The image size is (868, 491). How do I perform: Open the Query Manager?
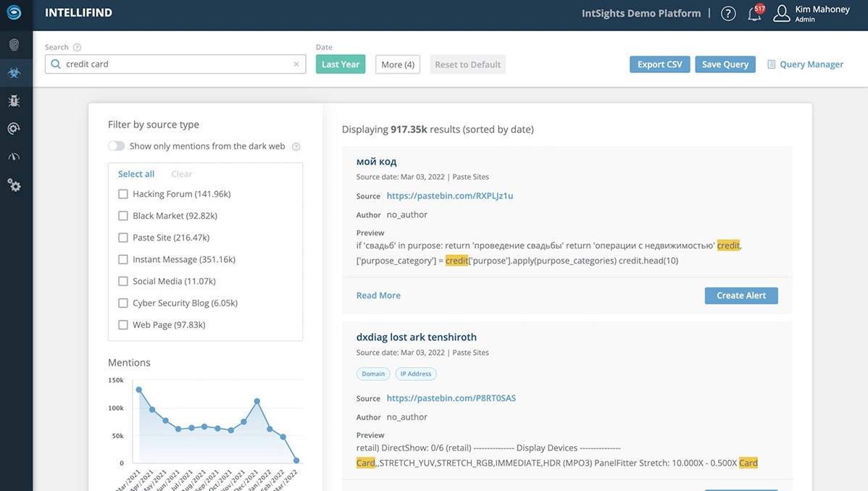[805, 64]
